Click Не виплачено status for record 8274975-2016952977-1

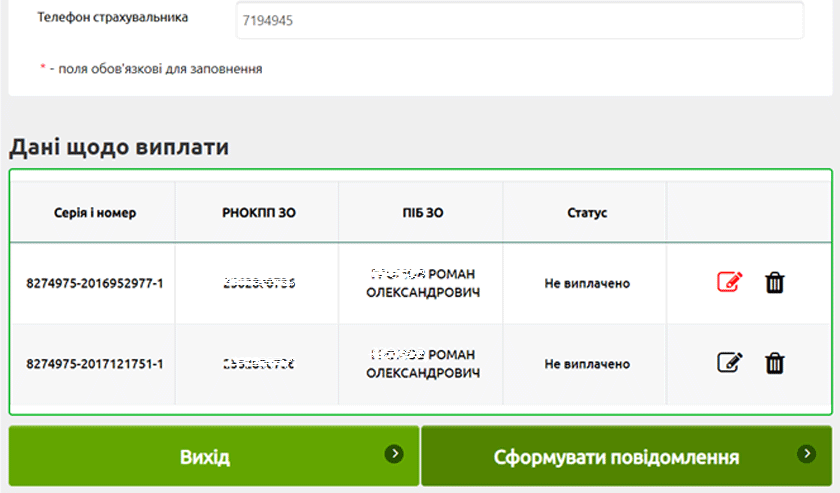pyautogui.click(x=587, y=283)
